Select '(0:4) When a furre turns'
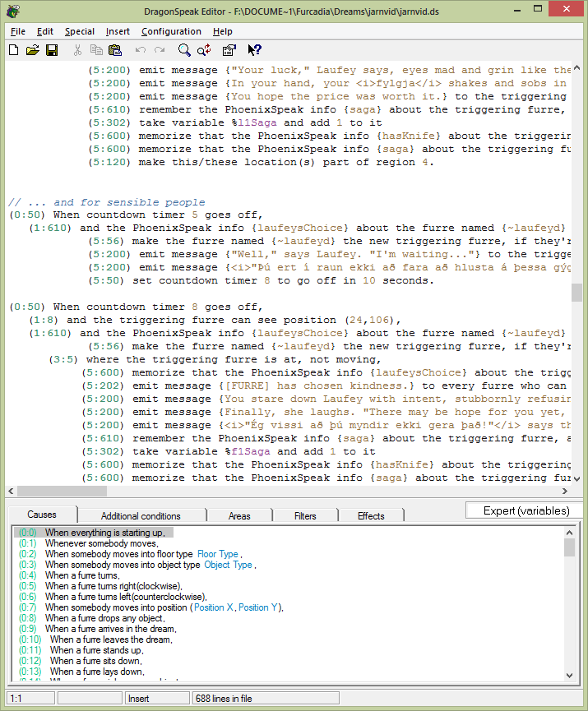Image resolution: width=588 pixels, height=711 pixels. coord(69,575)
